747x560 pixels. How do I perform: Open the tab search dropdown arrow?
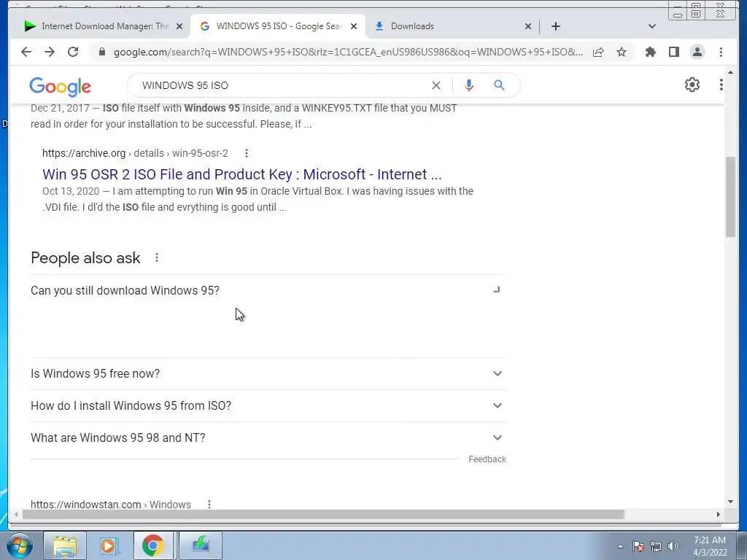[652, 26]
